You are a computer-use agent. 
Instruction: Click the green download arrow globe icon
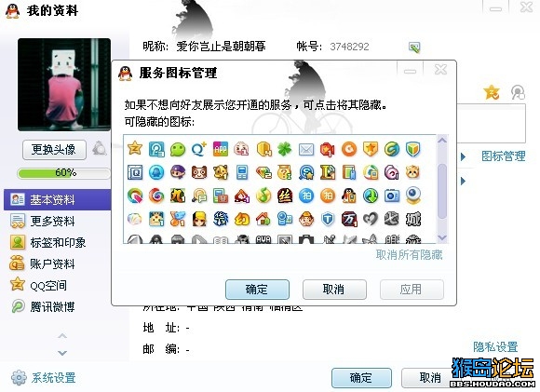tap(371, 196)
